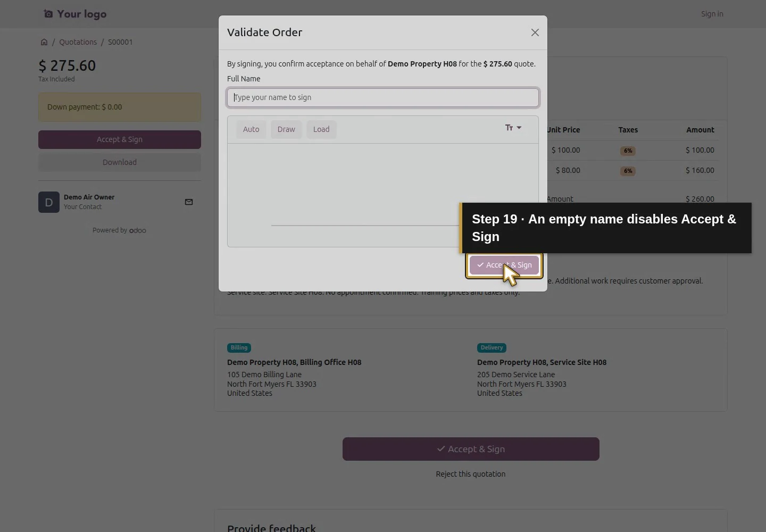Click the 205 Demo Service Lane address line
The image size is (766, 532).
tap(516, 375)
